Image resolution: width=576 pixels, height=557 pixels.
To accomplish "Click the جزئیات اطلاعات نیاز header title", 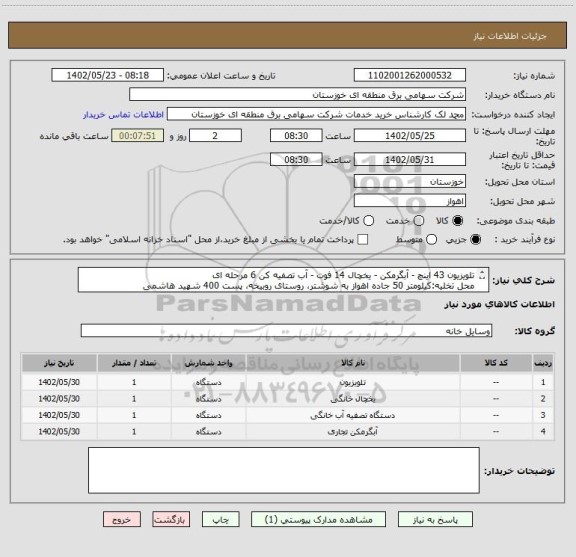I will coord(510,36).
